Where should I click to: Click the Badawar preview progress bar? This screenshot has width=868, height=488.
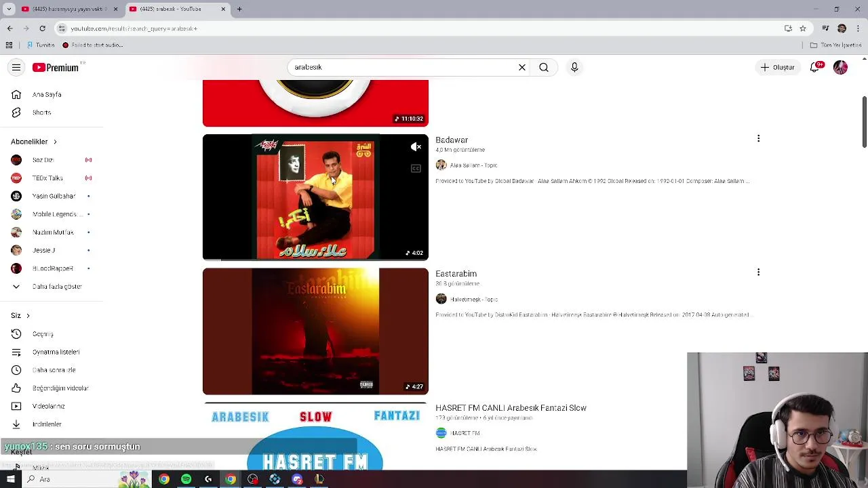[x=315, y=259]
